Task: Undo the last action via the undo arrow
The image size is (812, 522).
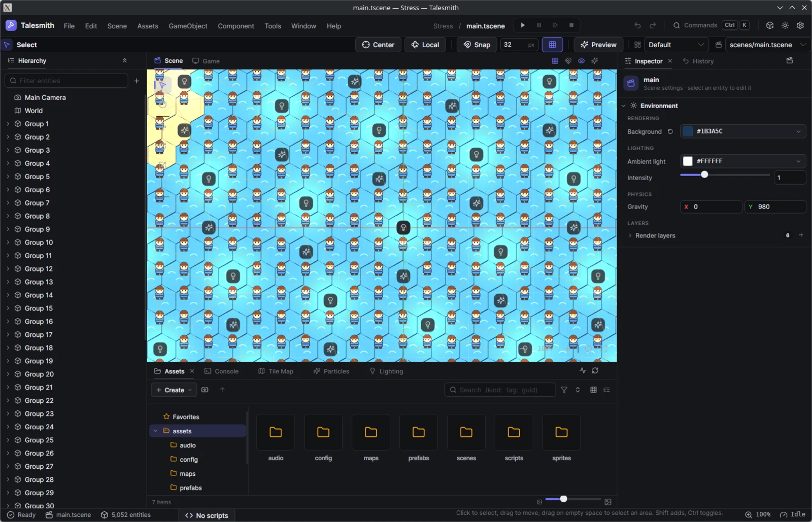Action: click(637, 25)
